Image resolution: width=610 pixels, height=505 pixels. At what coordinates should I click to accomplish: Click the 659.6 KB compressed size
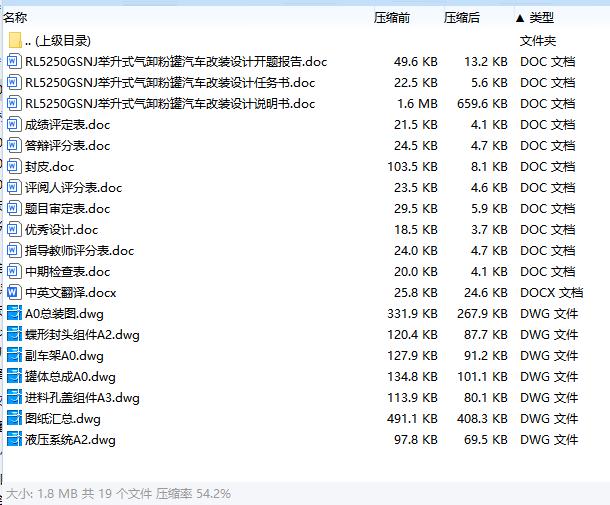pyautogui.click(x=482, y=103)
